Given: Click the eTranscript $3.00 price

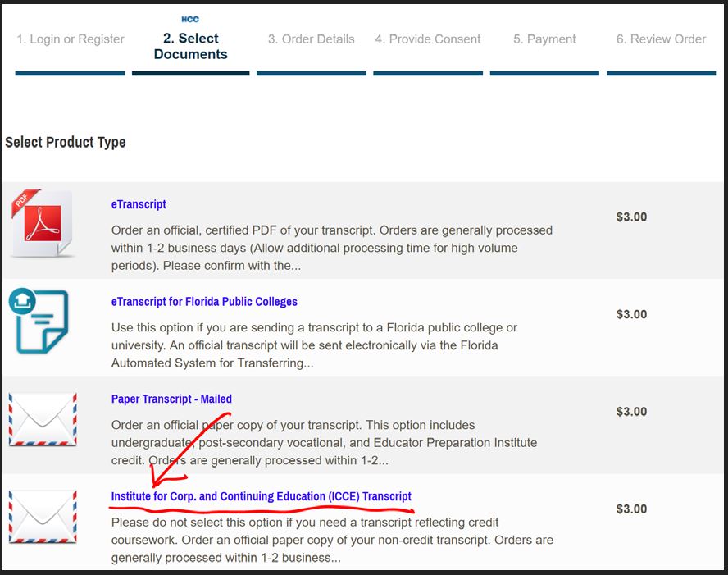Looking at the screenshot, I should pos(631,217).
